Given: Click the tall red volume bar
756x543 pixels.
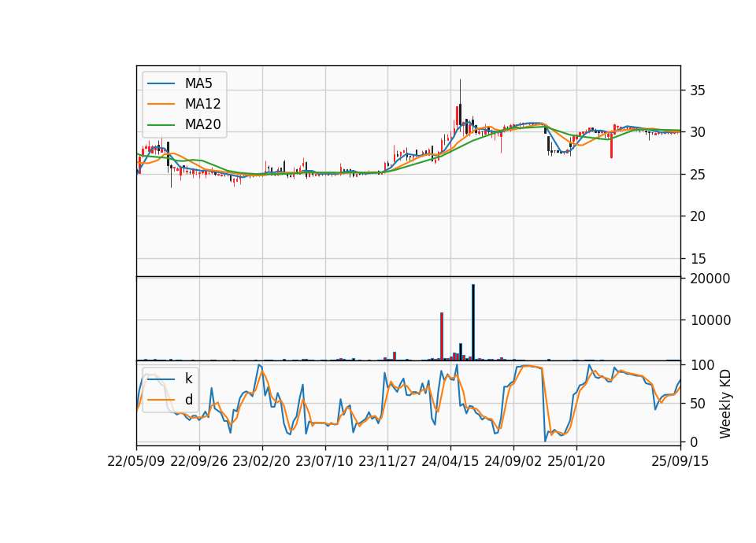Looking at the screenshot, I should click(x=442, y=336).
